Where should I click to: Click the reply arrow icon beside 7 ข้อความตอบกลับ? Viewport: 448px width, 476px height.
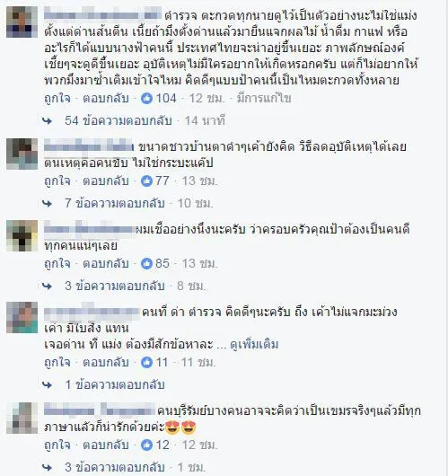pos(47,204)
